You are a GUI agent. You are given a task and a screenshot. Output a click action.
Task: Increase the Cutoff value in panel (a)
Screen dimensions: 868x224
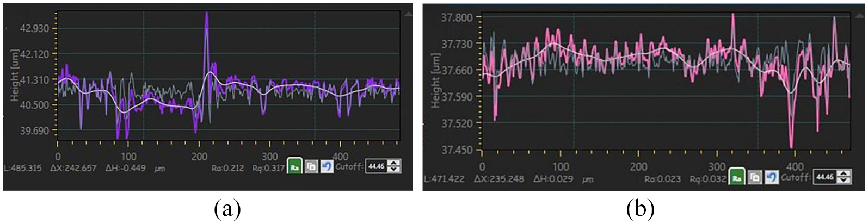[394, 163]
